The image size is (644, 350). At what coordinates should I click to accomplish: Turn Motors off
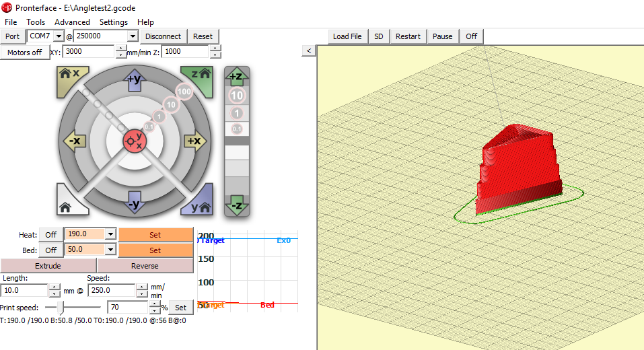point(25,53)
